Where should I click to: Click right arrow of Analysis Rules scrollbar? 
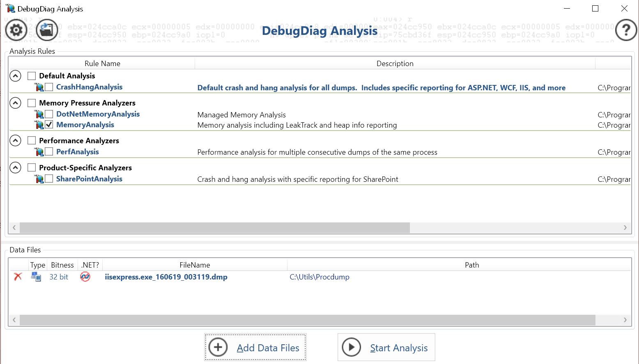pos(625,228)
